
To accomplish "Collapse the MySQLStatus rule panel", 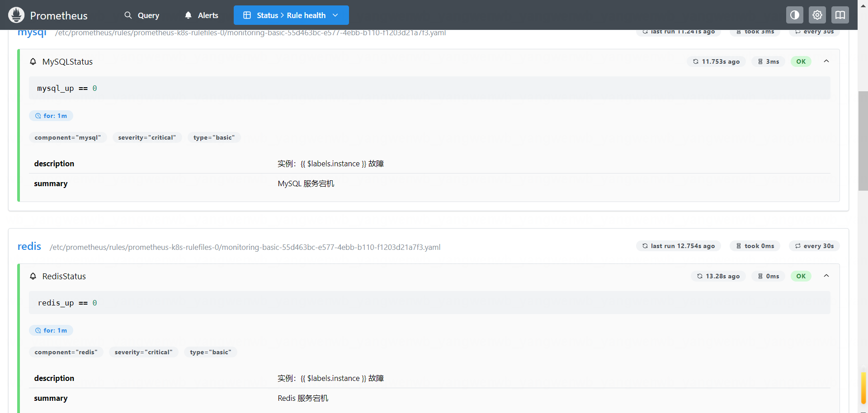I will 826,61.
